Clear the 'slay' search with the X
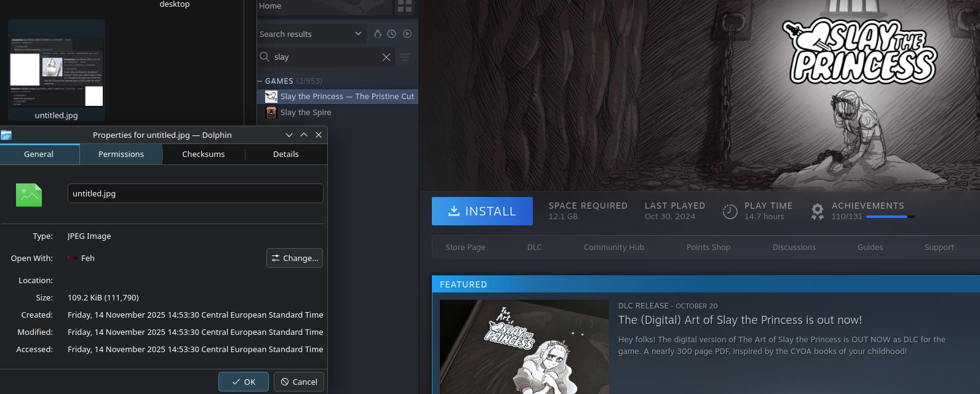The width and height of the screenshot is (980, 394). click(x=386, y=57)
